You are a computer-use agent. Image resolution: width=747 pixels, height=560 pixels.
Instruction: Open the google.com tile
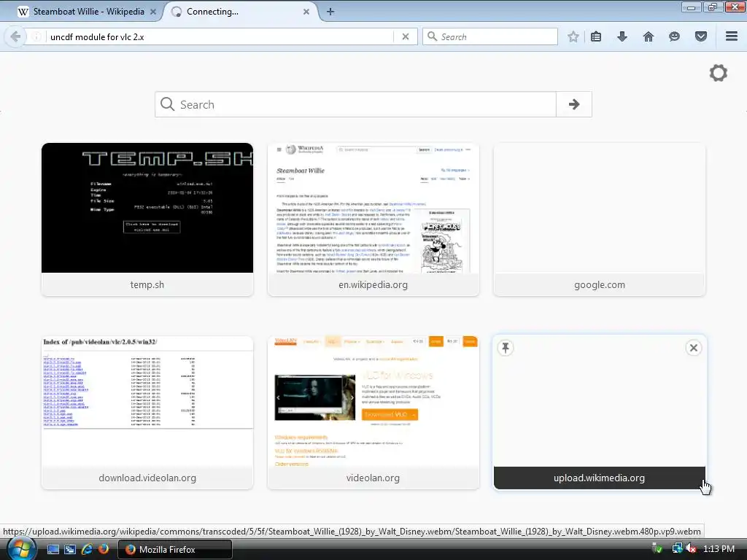click(x=600, y=219)
